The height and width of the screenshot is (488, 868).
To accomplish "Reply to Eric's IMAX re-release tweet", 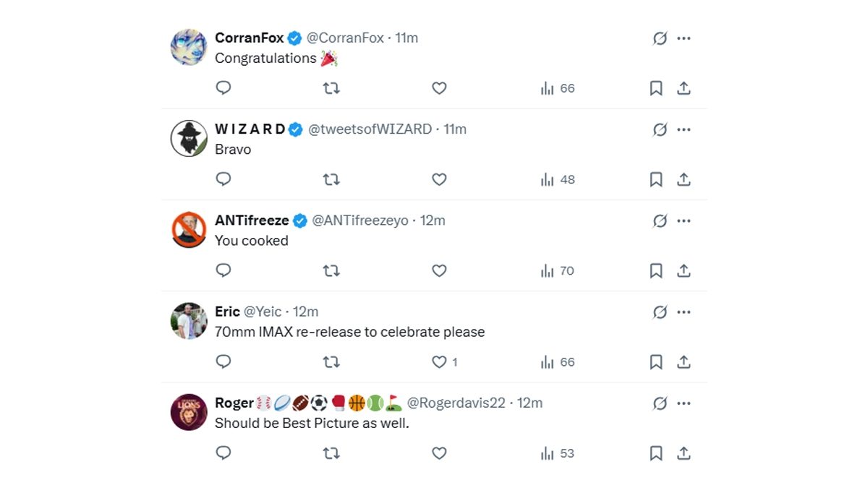I will pyautogui.click(x=224, y=361).
